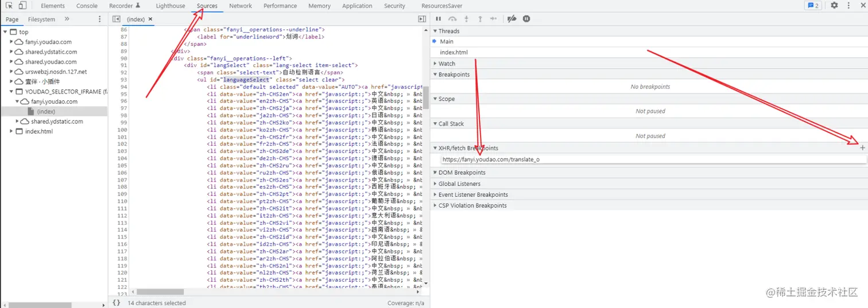Click the Coverage: n/a status text
Viewport: 868px width, 308px height.
405,303
